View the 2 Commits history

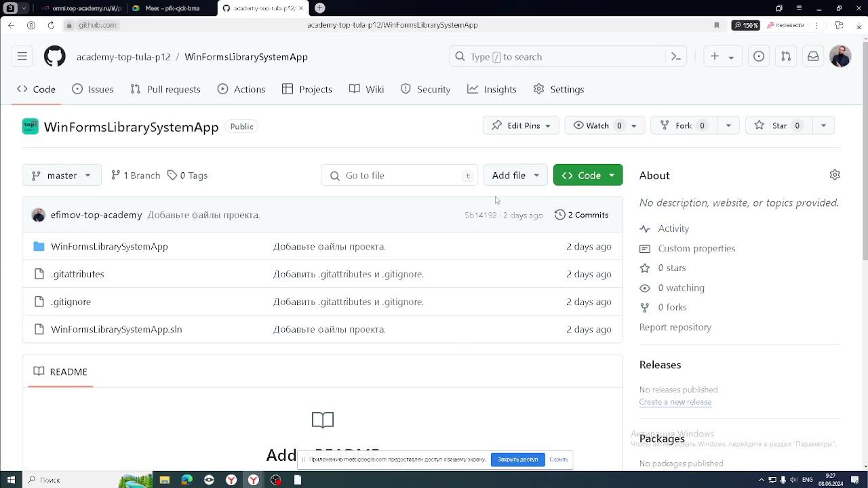click(x=582, y=215)
